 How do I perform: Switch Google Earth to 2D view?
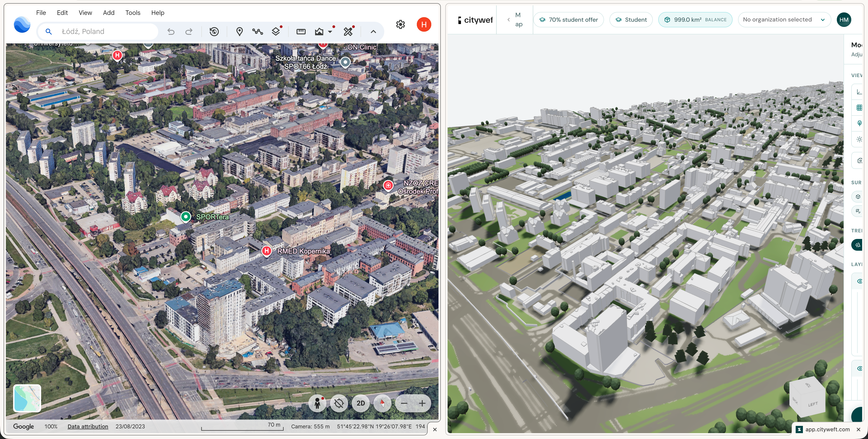tap(361, 403)
